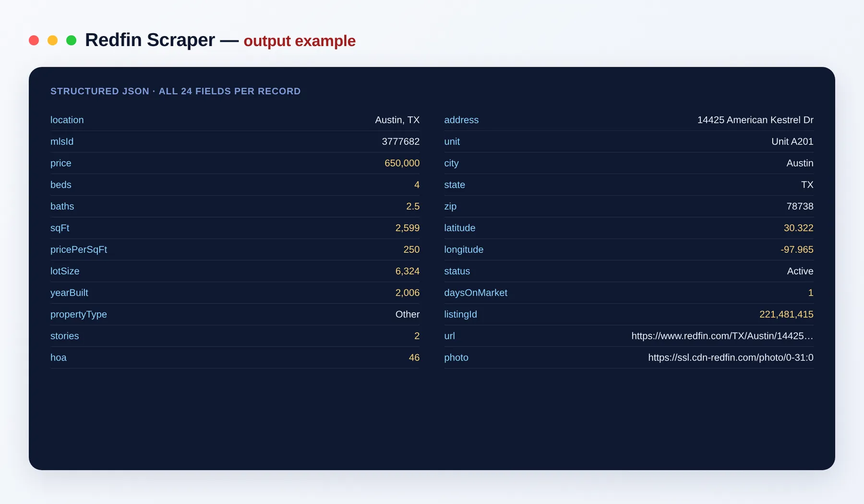Select the 'zip' field label
The width and height of the screenshot is (864, 504).
point(450,206)
